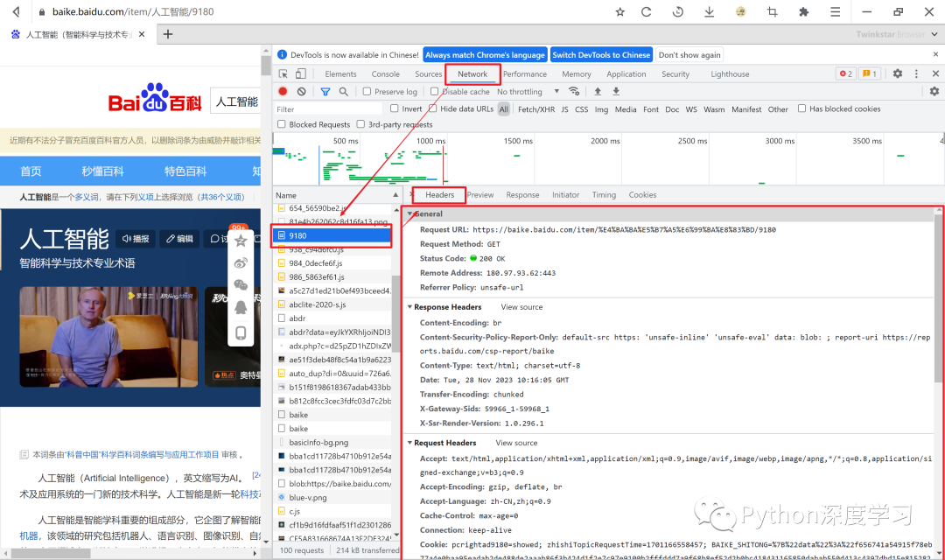Viewport: 945px width, 560px height.
Task: Click Don't show again button
Action: click(x=689, y=55)
